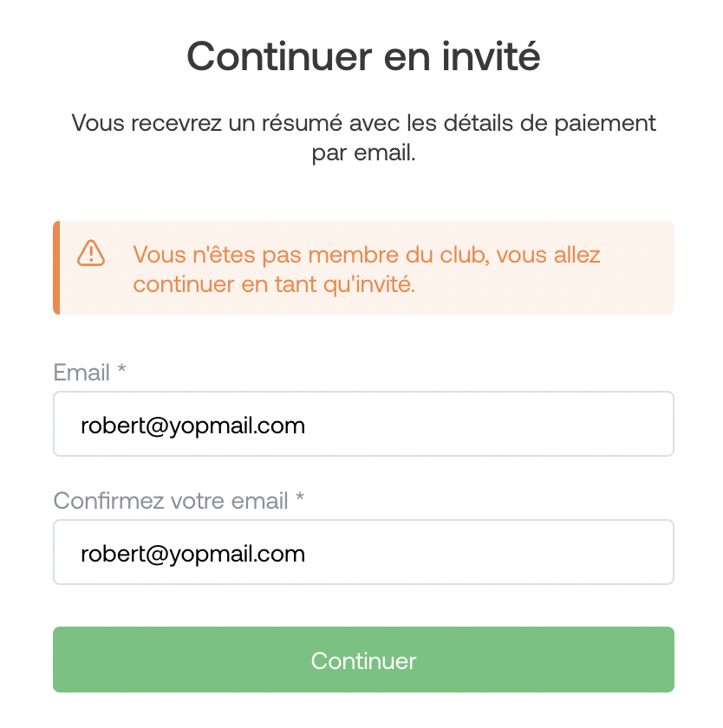Click the "Vous n'êtes pas membre" warning line
The image size is (723, 728).
tap(366, 255)
